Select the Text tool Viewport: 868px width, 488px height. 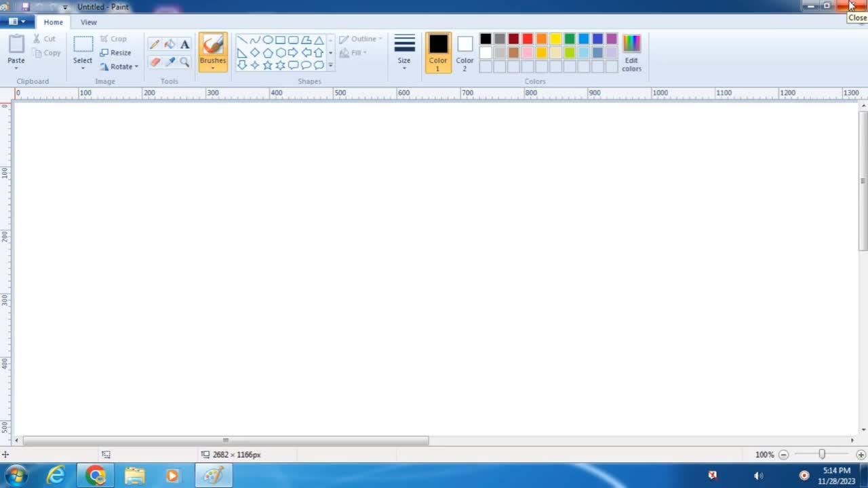pos(184,44)
